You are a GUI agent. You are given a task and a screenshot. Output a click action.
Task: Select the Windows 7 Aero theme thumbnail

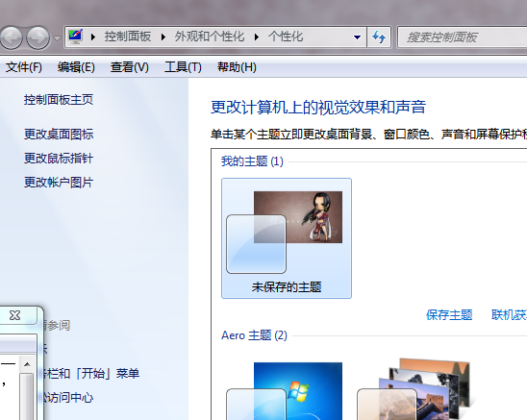tap(285, 391)
